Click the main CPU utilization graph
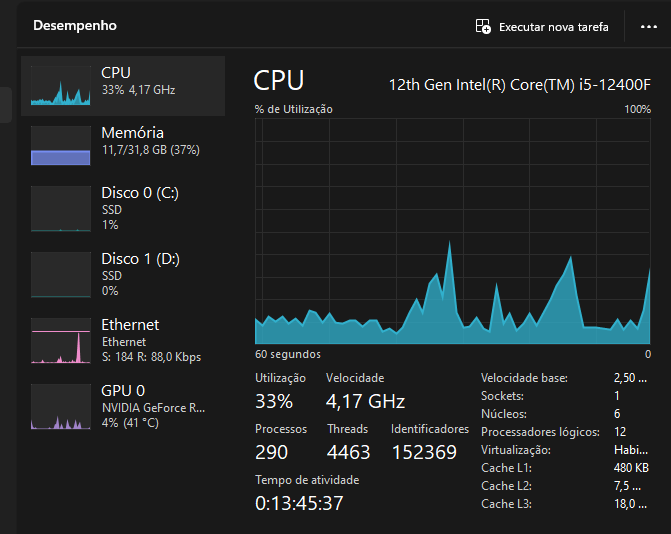This screenshot has width=671, height=534. (453, 231)
